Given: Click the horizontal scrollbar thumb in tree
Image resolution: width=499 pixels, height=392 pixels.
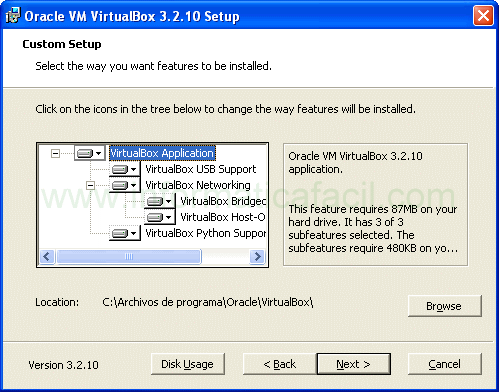Looking at the screenshot, I should [129, 257].
